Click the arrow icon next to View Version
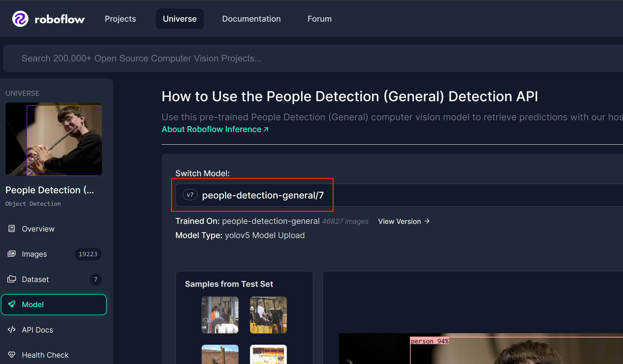This screenshot has height=364, width=623. [x=427, y=221]
